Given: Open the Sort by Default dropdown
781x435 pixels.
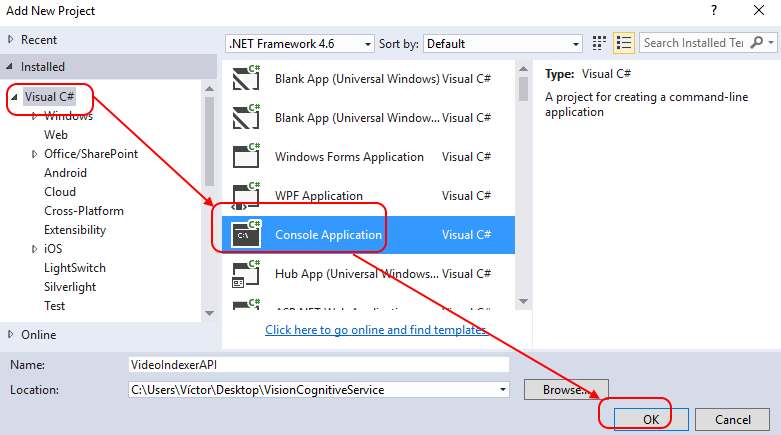Looking at the screenshot, I should point(503,44).
